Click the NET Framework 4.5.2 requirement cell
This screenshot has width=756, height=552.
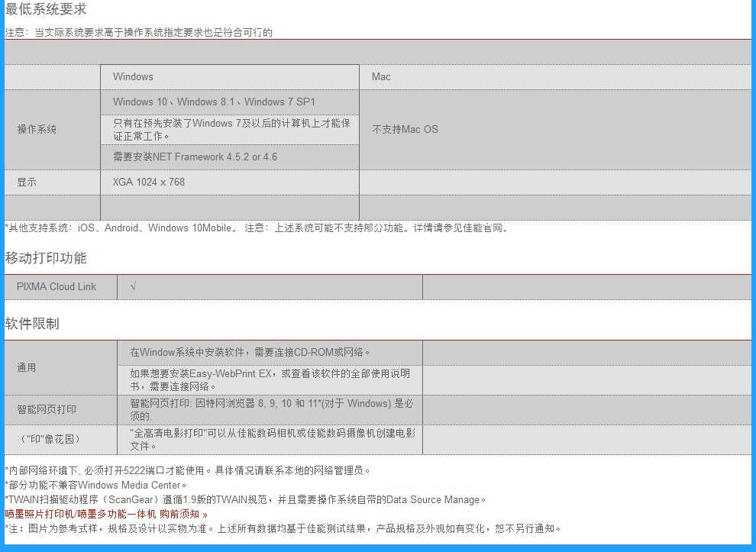pos(195,157)
